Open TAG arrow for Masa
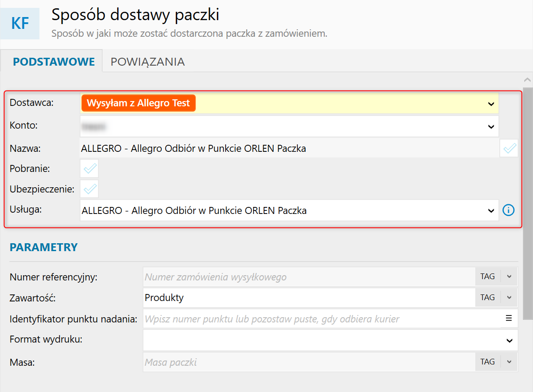The width and height of the screenshot is (533, 392). pos(509,362)
